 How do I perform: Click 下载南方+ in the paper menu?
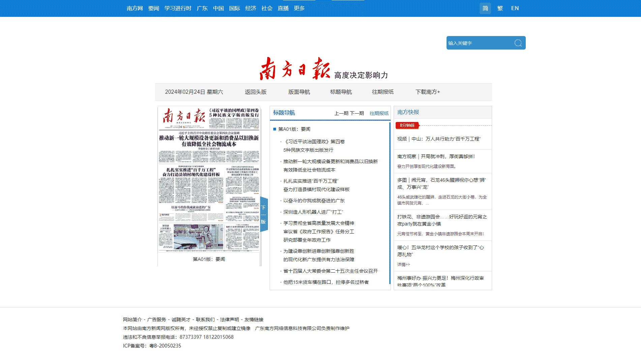click(x=428, y=92)
